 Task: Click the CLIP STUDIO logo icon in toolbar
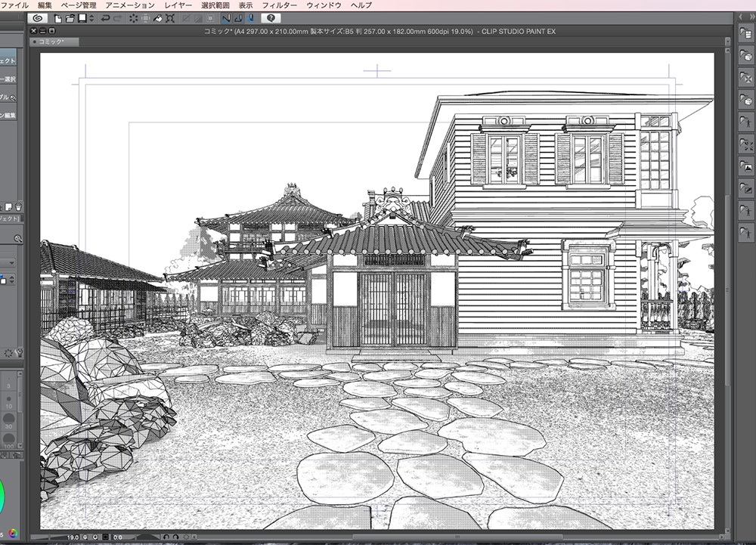point(36,17)
